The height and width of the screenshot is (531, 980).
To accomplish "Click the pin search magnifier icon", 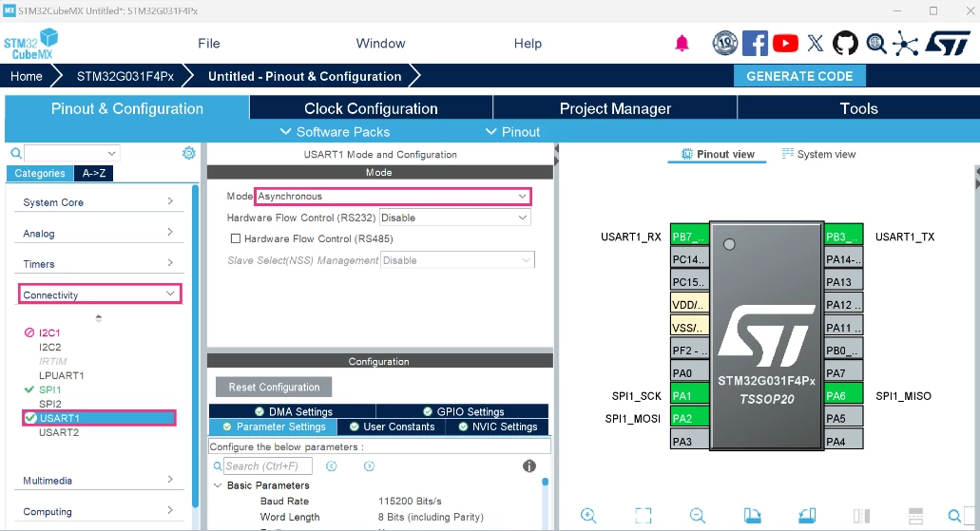I will 954,516.
